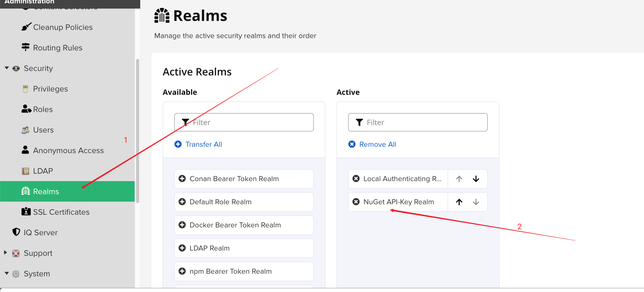Screen dimensions: 644x292
Task: Click the Remove All link
Action: coord(378,145)
